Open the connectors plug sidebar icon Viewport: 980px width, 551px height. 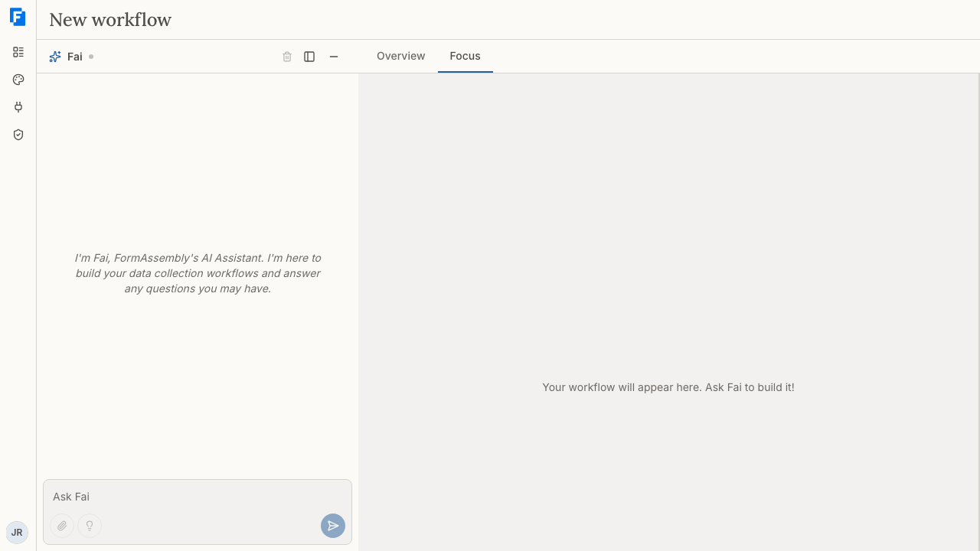[18, 107]
